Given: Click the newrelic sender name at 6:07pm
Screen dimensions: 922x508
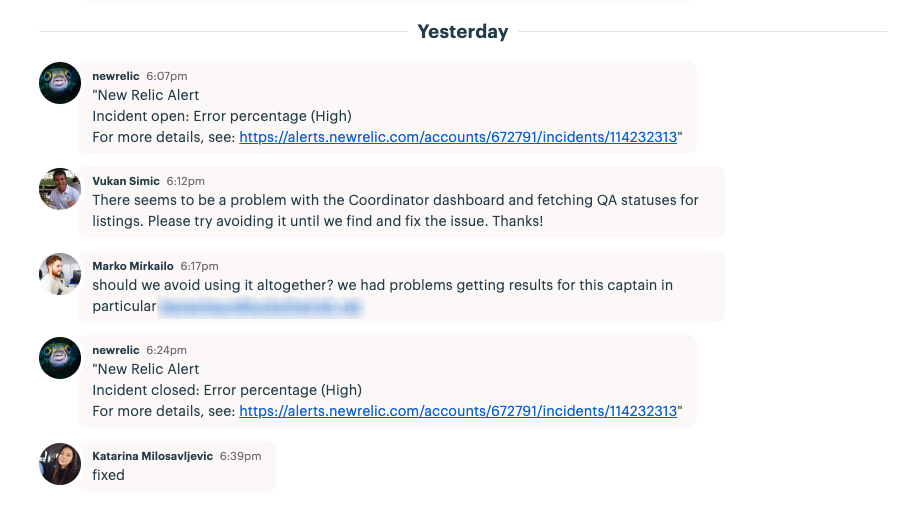Looking at the screenshot, I should tap(116, 76).
